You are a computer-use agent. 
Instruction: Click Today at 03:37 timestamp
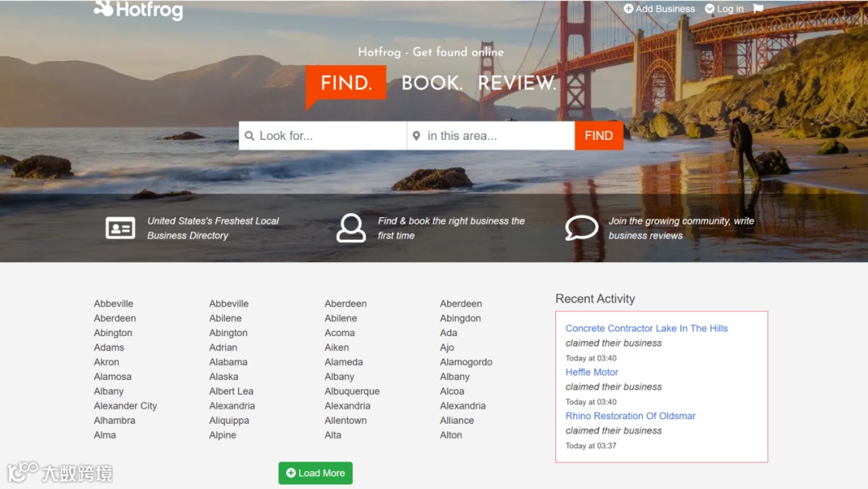coord(591,446)
